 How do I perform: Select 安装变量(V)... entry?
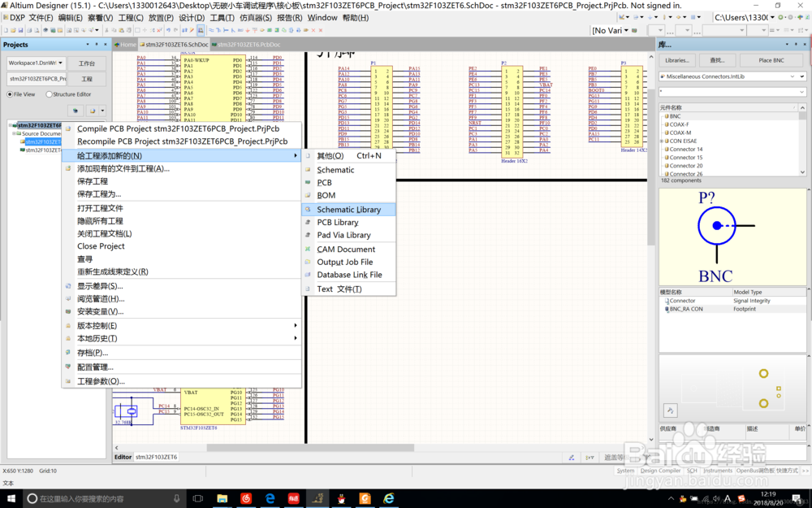pyautogui.click(x=181, y=311)
